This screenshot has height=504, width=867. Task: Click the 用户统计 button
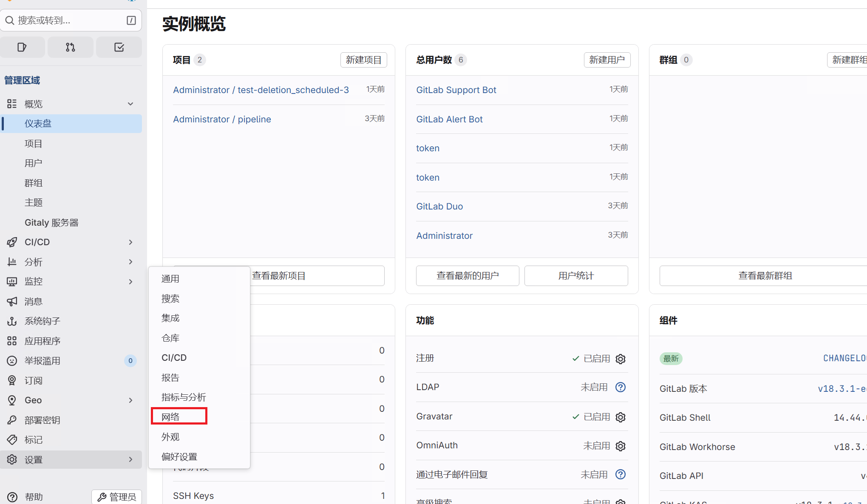coord(576,276)
